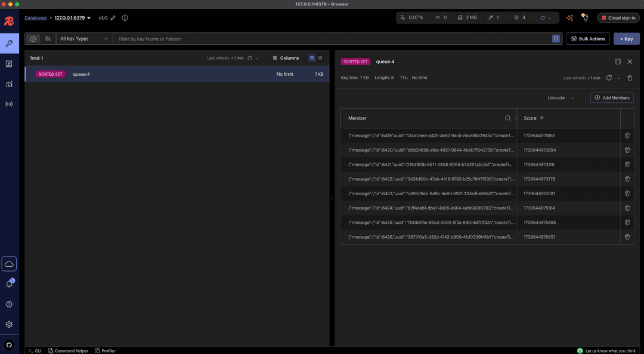
Task: Open Bulk Actions
Action: [x=588, y=39]
